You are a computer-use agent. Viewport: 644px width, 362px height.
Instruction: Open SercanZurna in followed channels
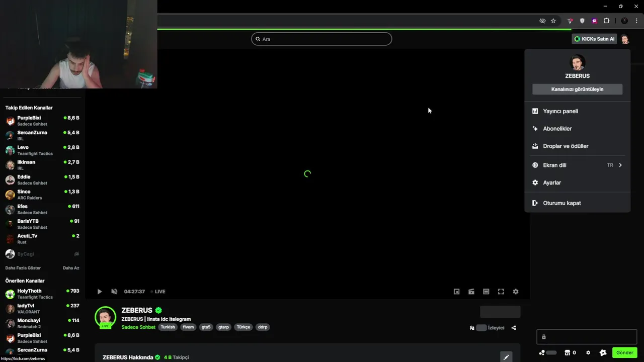(x=42, y=135)
